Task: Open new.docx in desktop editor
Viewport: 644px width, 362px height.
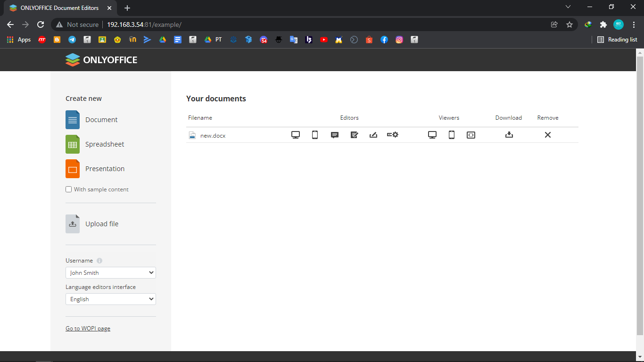Action: coord(296,135)
